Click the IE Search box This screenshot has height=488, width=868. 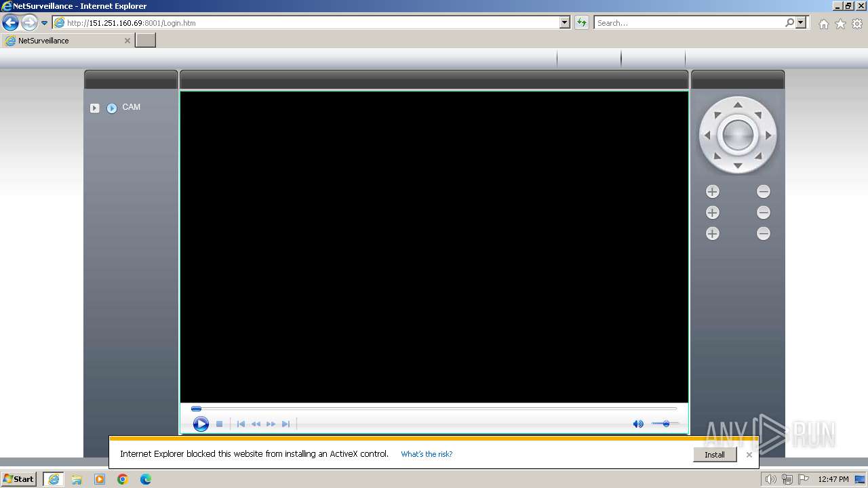tap(690, 22)
